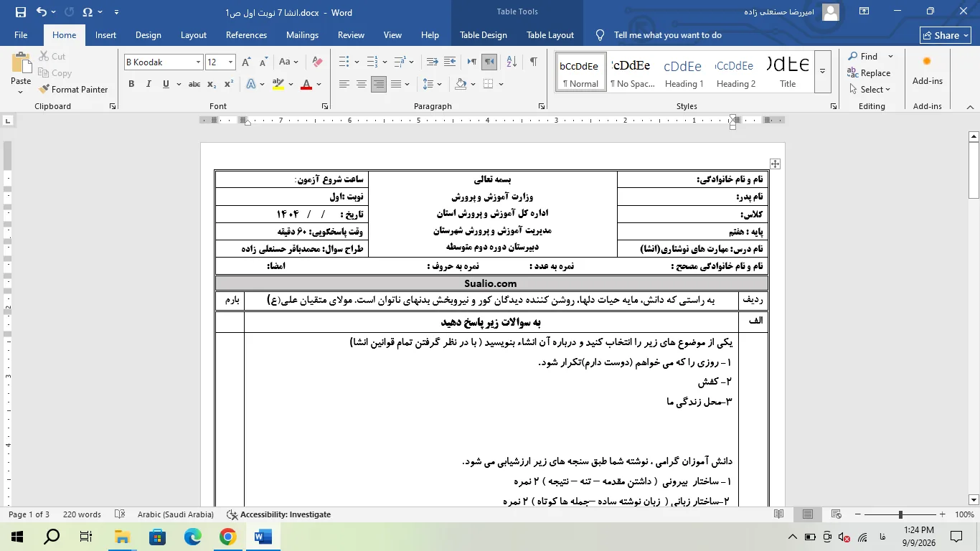Click the Arabic (Saudi Arabia) language indicator
980x551 pixels.
click(176, 514)
